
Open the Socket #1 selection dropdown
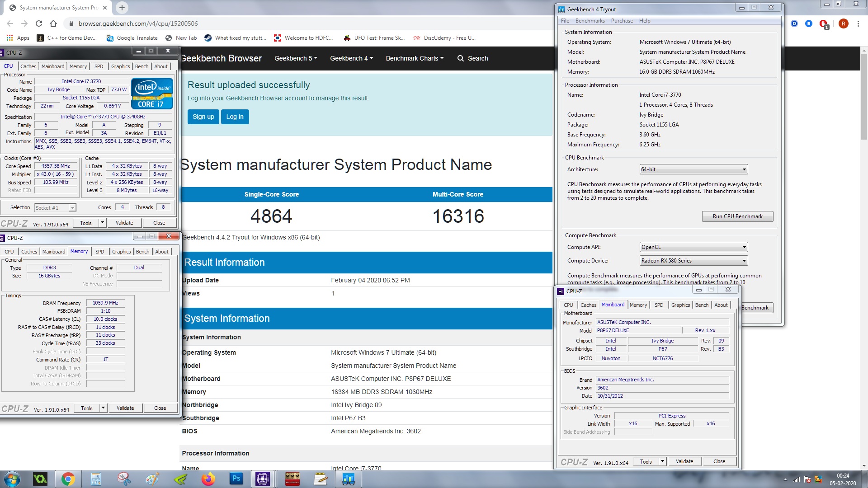click(x=55, y=208)
